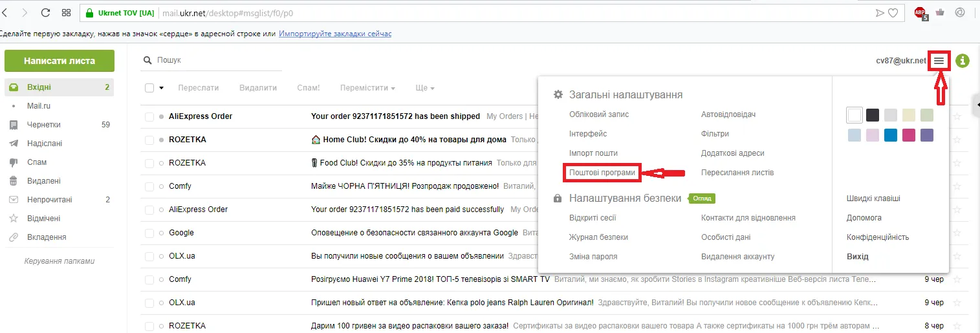The width and height of the screenshot is (980, 333).
Task: Click the Відмічені star icon in sidebar
Action: [14, 219]
